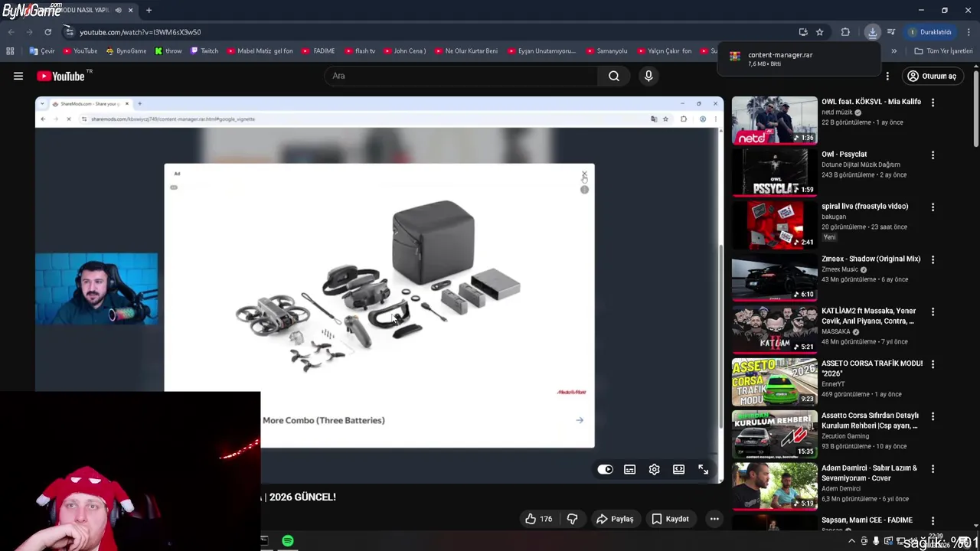Open more actions ellipsis under video
Image resolution: width=980 pixels, height=551 pixels.
coord(714,519)
